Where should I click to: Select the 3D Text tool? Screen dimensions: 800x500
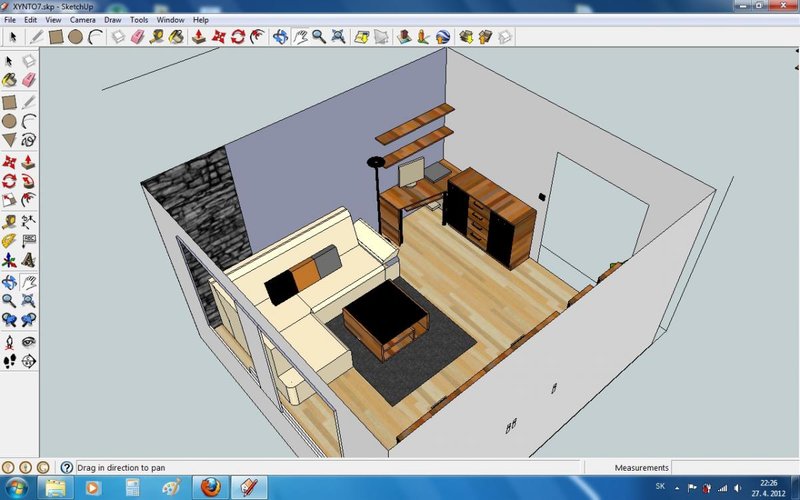tap(28, 259)
